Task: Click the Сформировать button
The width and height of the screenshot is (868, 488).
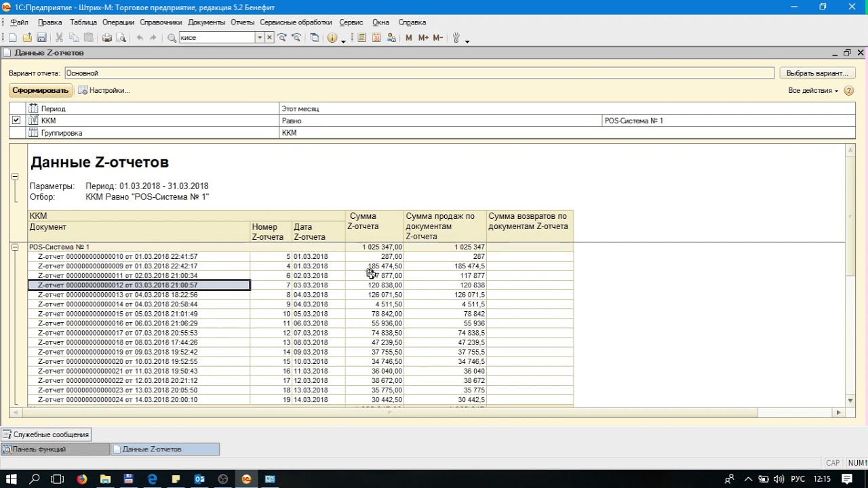Action: 41,90
